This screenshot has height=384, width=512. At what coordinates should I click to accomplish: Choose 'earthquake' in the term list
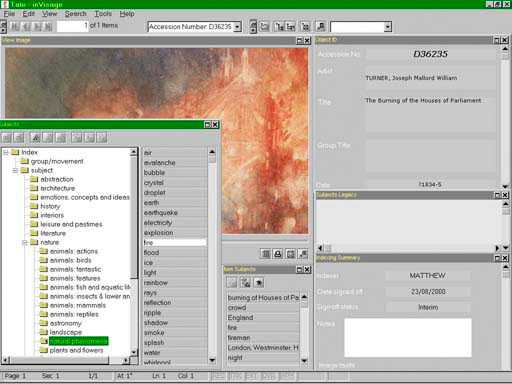[175, 213]
